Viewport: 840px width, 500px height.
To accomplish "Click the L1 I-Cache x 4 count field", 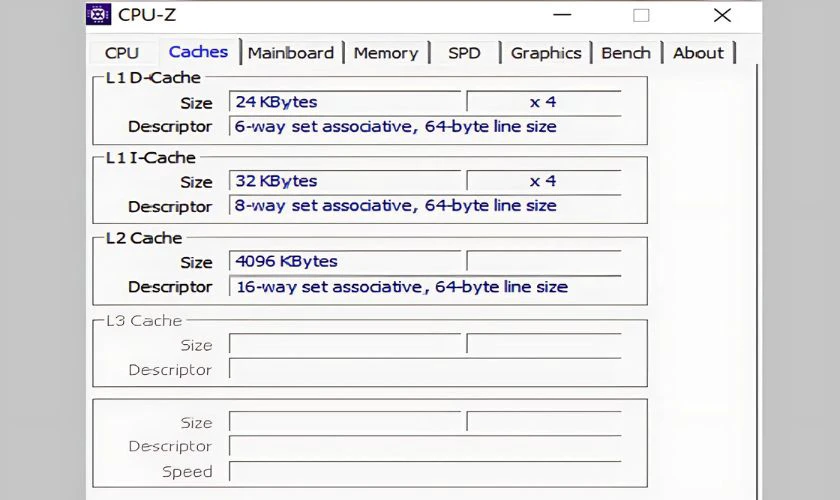I will tap(544, 181).
